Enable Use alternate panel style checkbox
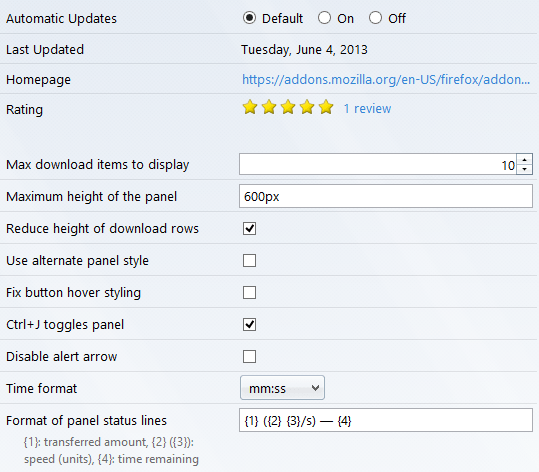The height and width of the screenshot is (472, 539). click(249, 261)
